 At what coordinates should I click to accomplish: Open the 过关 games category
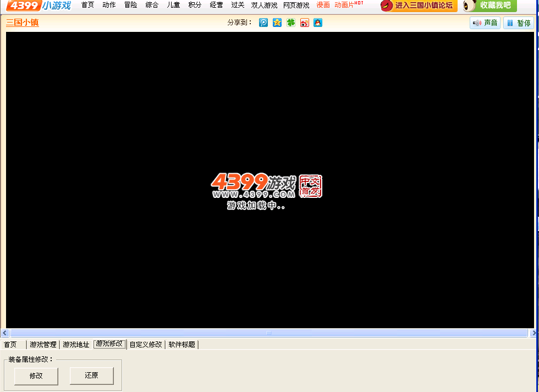238,5
